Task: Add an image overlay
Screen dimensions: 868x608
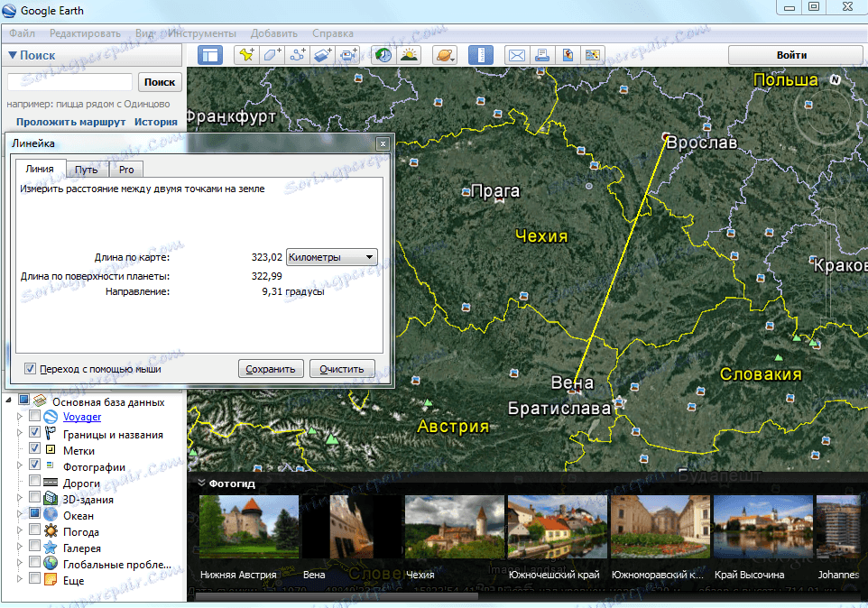Action: 321,55
